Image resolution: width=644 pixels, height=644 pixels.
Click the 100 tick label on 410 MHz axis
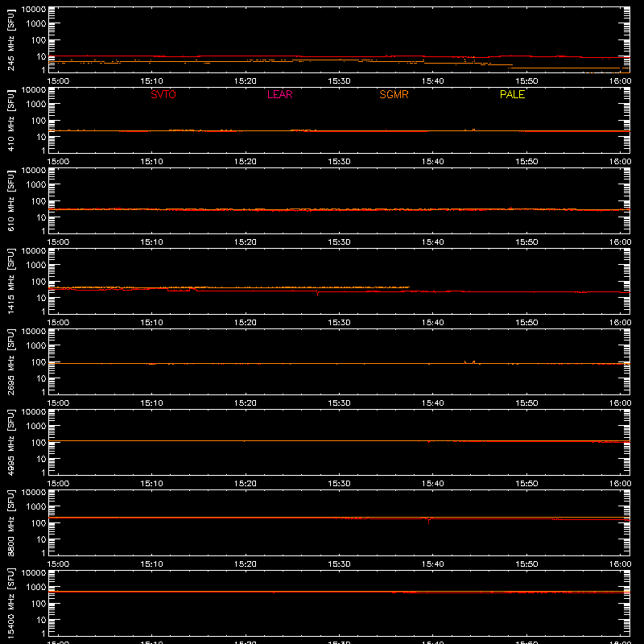tap(39, 121)
